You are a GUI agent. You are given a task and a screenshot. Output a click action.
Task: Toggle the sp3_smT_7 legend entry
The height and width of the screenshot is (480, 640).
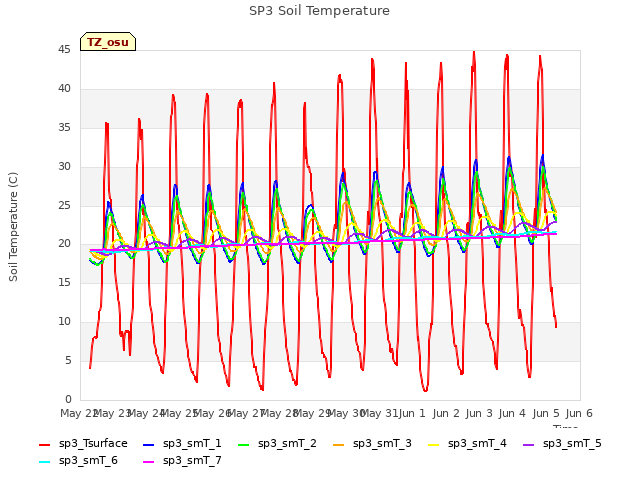coord(182,461)
